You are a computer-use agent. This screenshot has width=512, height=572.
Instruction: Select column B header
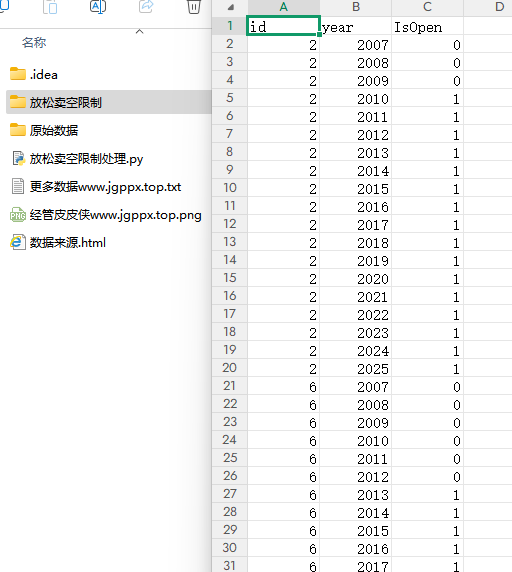pos(356,7)
